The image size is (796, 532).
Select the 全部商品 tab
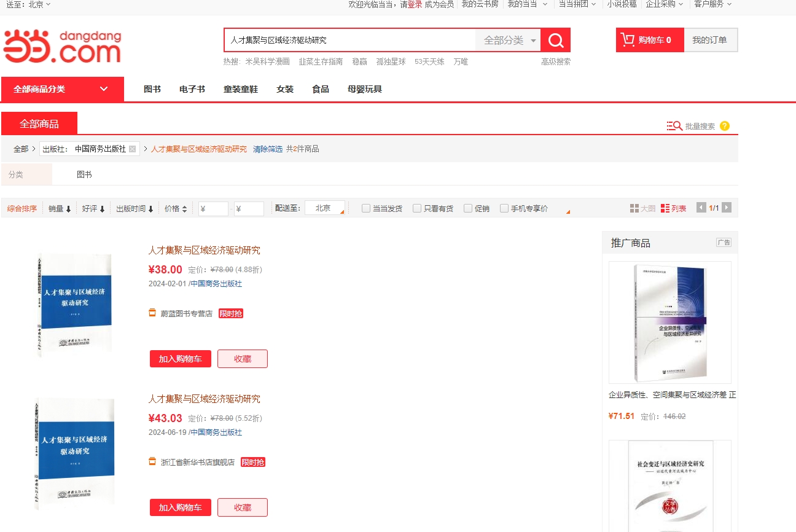[x=39, y=123]
